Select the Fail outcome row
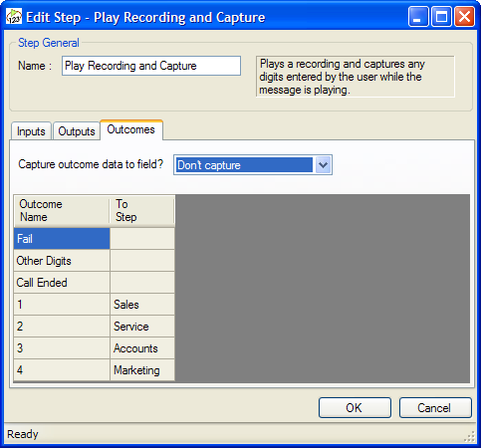This screenshot has width=481, height=448. (x=94, y=238)
